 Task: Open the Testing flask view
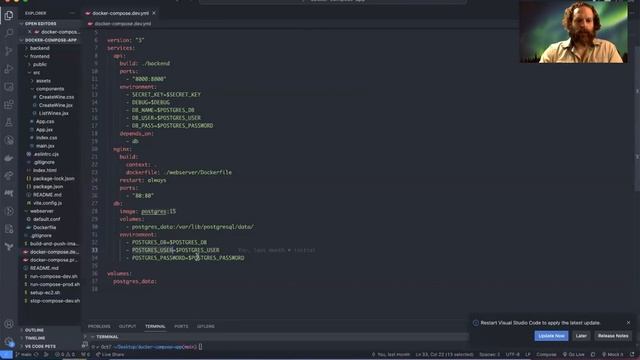[9, 122]
